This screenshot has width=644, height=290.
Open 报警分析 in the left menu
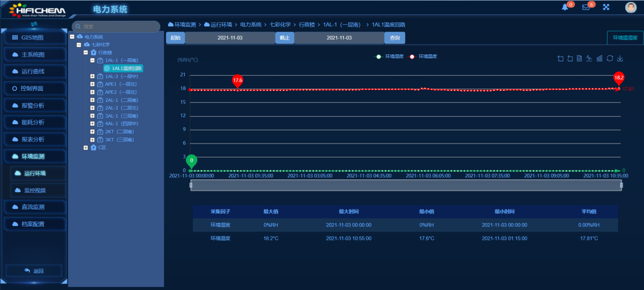33,105
